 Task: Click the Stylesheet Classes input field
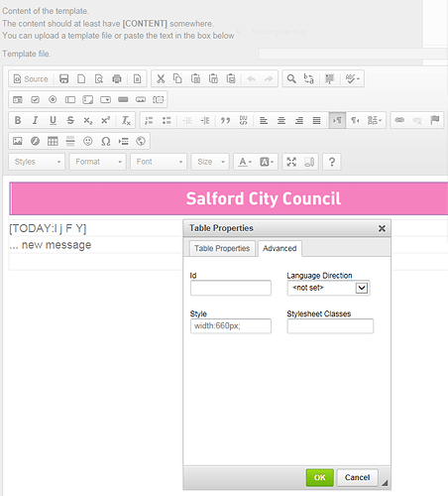click(x=330, y=326)
